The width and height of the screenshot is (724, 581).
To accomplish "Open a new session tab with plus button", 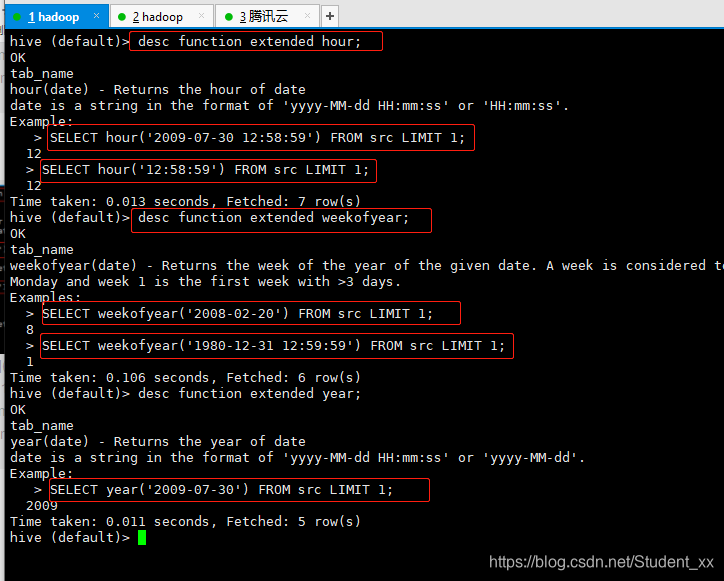I will [330, 16].
